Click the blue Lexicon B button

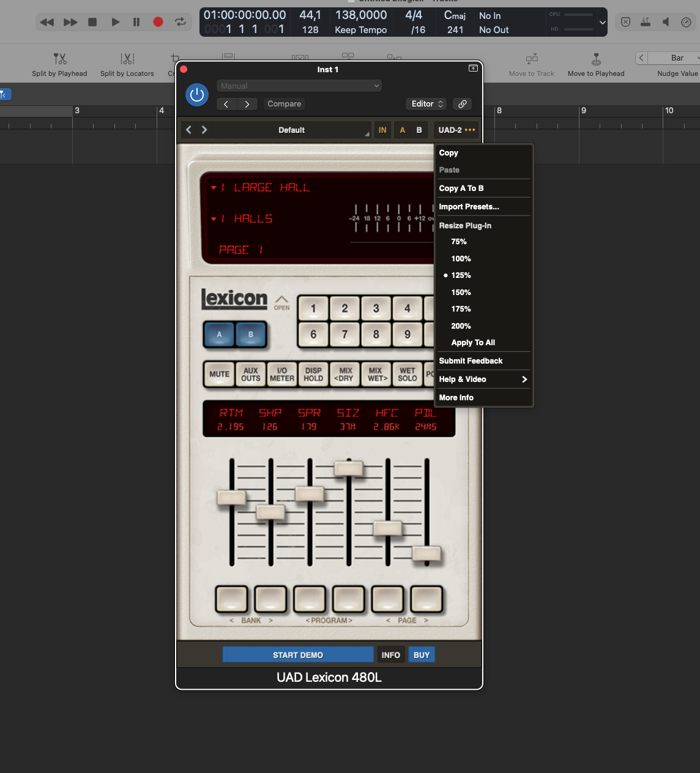250,335
